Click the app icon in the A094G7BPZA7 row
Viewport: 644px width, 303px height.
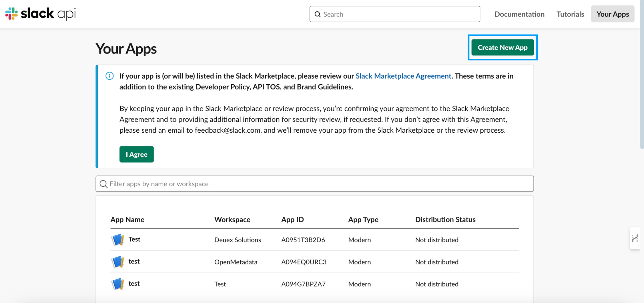tap(117, 284)
